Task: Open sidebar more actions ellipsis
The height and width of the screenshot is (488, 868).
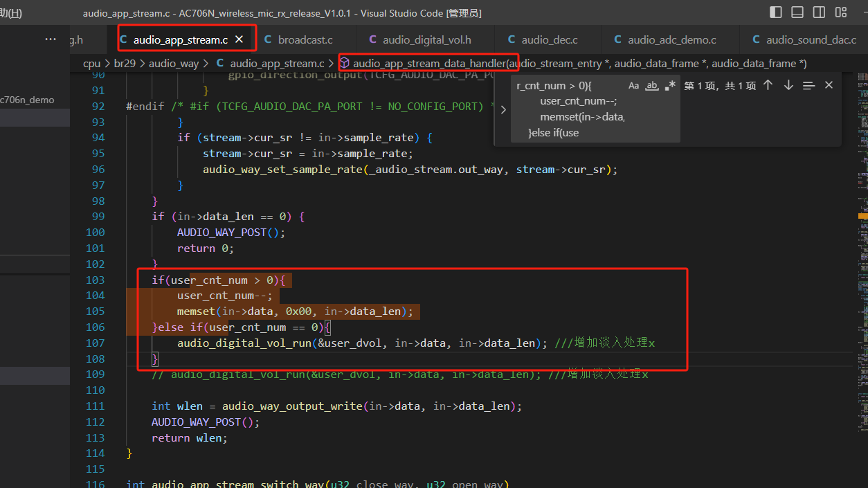Action: click(51, 39)
